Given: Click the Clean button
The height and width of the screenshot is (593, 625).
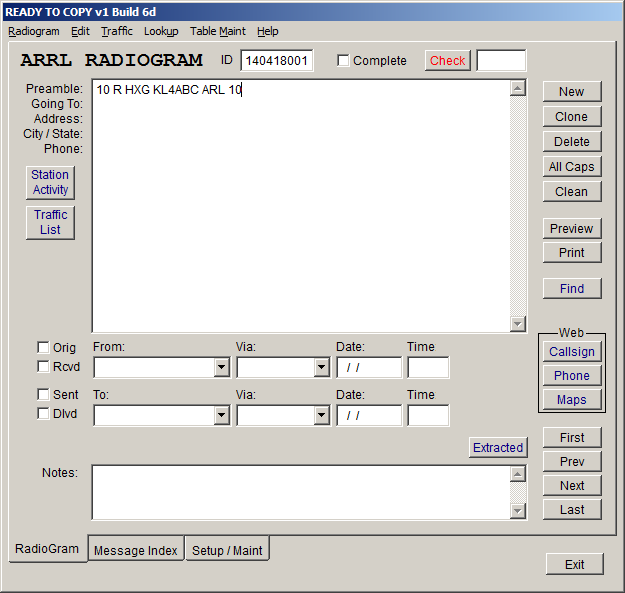Looking at the screenshot, I should [572, 192].
